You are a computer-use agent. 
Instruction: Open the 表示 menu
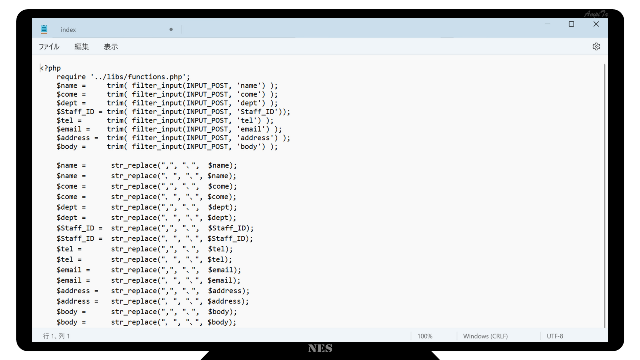(111, 47)
